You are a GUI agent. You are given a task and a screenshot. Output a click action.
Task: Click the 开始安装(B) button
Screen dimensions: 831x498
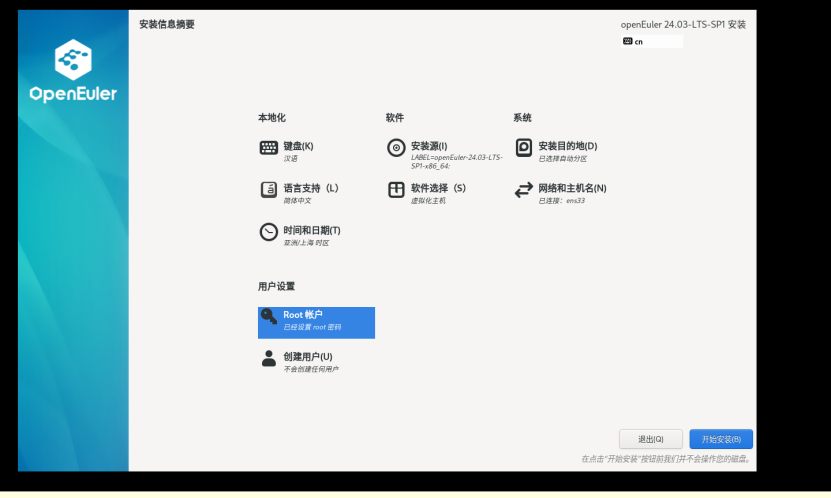[721, 439]
